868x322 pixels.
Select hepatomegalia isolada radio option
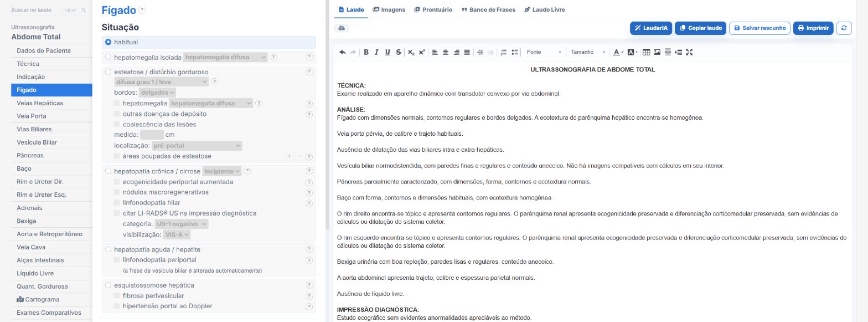click(x=108, y=57)
